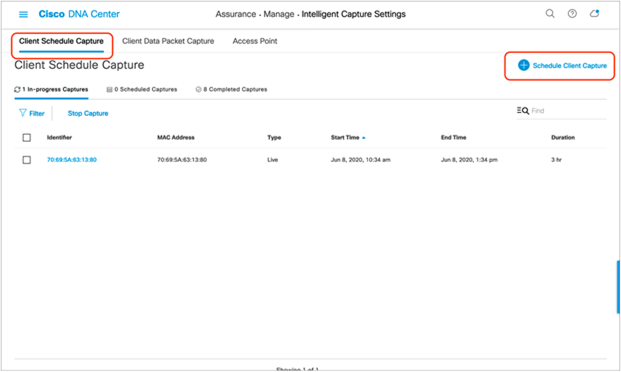Screen dimensions: 621x372
Task: Click the Jun 8, 2020, 1:34 pm cell
Action: (469, 160)
